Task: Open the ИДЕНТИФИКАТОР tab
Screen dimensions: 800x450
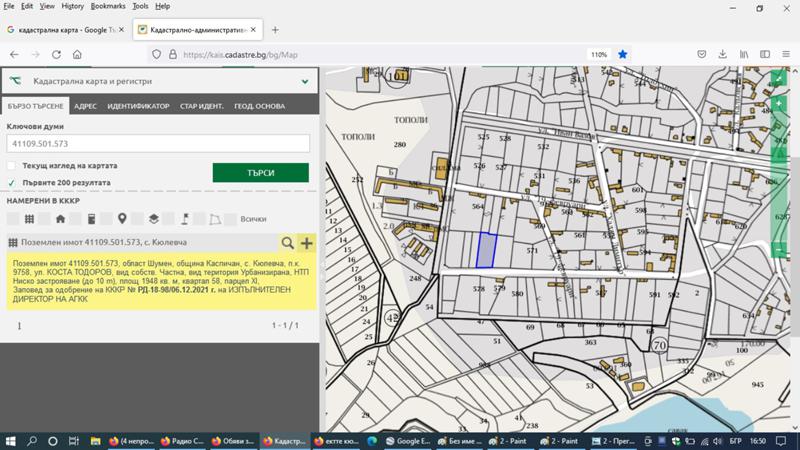Action: pos(138,106)
